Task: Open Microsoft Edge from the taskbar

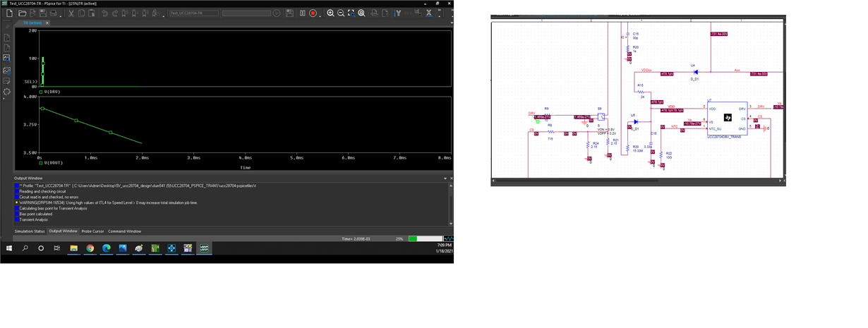Action: point(107,248)
